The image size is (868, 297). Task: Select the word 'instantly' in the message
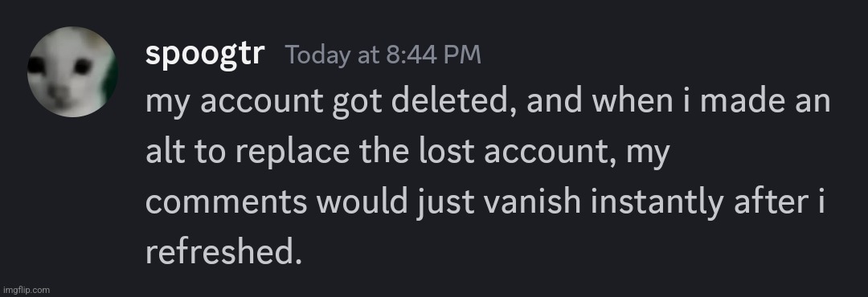tap(657, 204)
